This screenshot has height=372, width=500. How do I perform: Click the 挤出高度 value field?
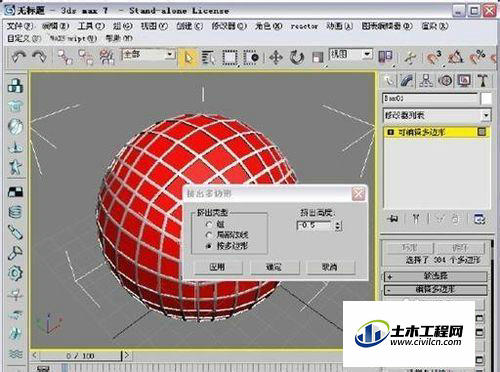(x=315, y=226)
